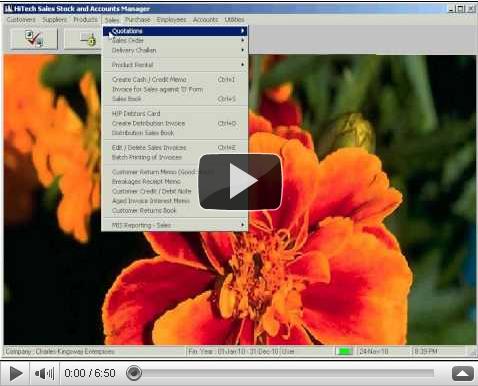
Task: Open the Products menu
Action: pos(85,20)
